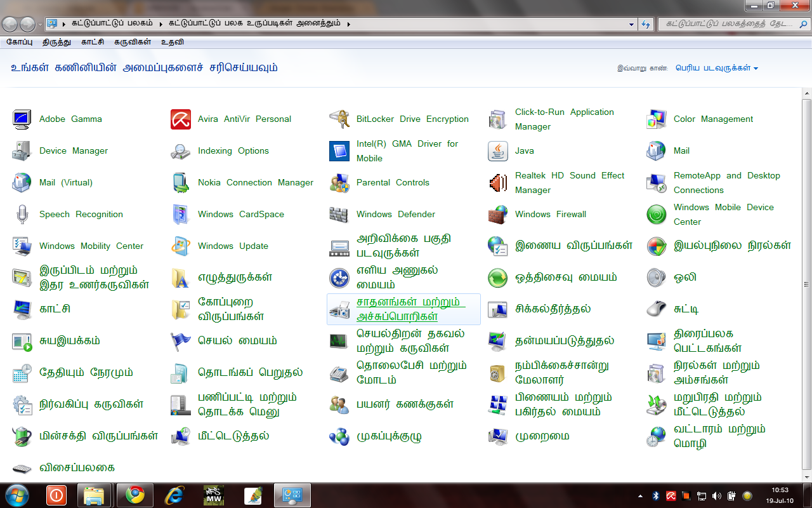
Task: Open RemoteApp and Desktop Connections icon
Action: (x=657, y=183)
